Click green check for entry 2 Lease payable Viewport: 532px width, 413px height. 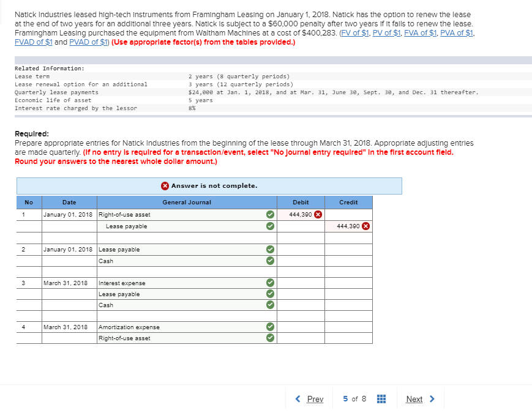click(270, 249)
